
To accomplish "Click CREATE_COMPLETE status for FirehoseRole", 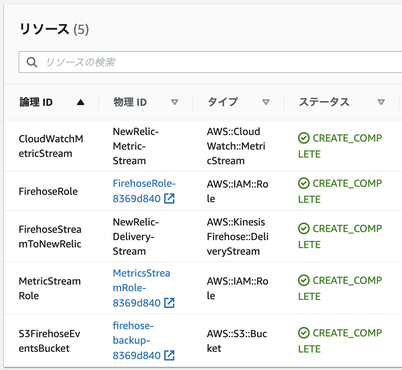I will click(x=340, y=191).
